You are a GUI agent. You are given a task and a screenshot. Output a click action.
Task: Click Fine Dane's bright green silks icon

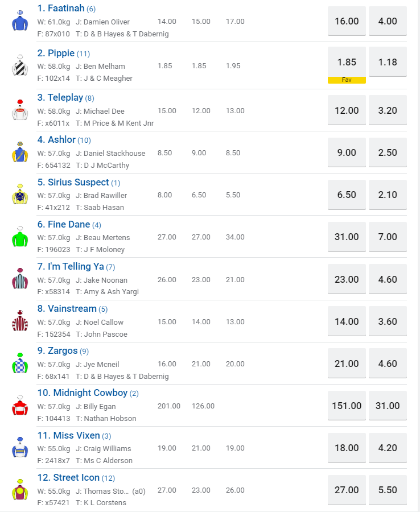click(20, 237)
